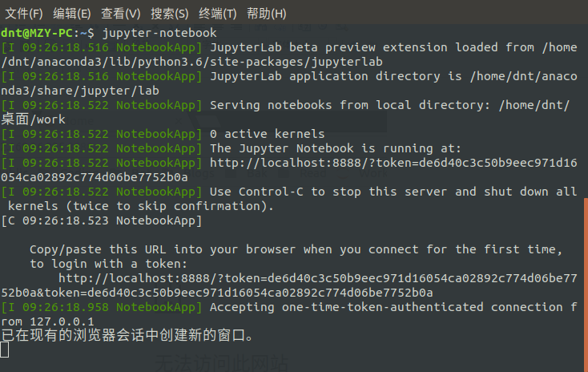This screenshot has width=588, height=372.
Task: Click the 已在现有的浏览器会话中创建新的窗口 message
Action: point(127,335)
